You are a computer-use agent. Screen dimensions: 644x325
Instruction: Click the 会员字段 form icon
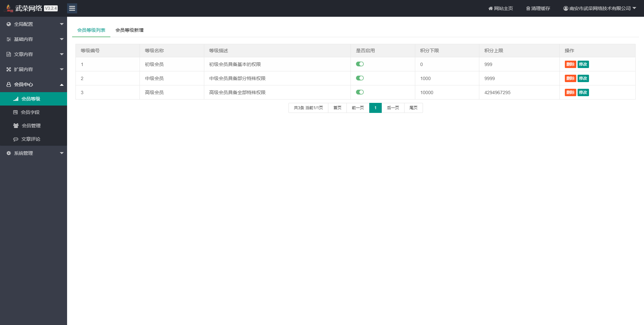tap(15, 112)
